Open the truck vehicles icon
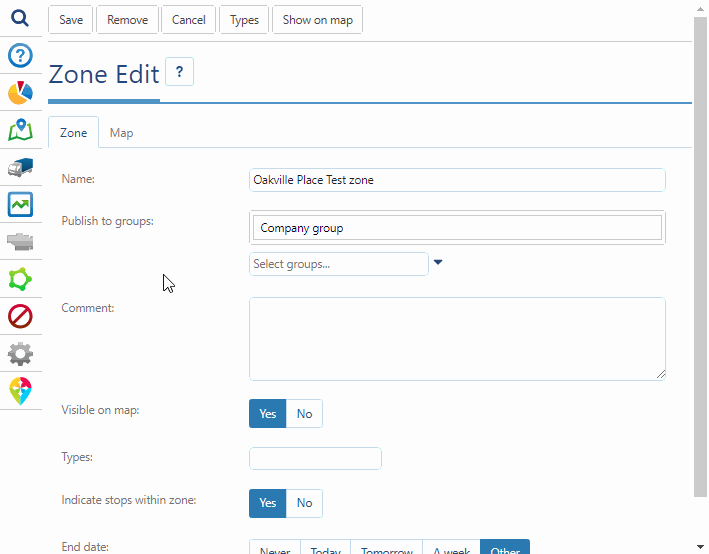 tap(20, 167)
